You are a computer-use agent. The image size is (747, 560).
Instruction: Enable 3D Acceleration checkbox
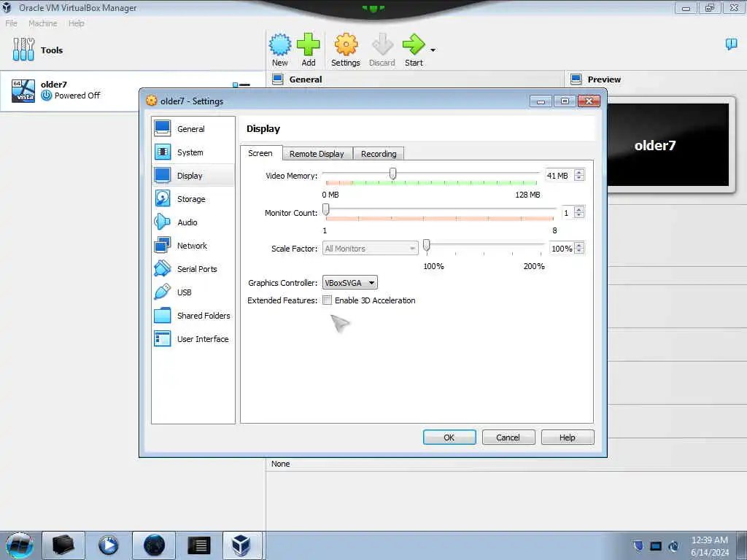(327, 300)
